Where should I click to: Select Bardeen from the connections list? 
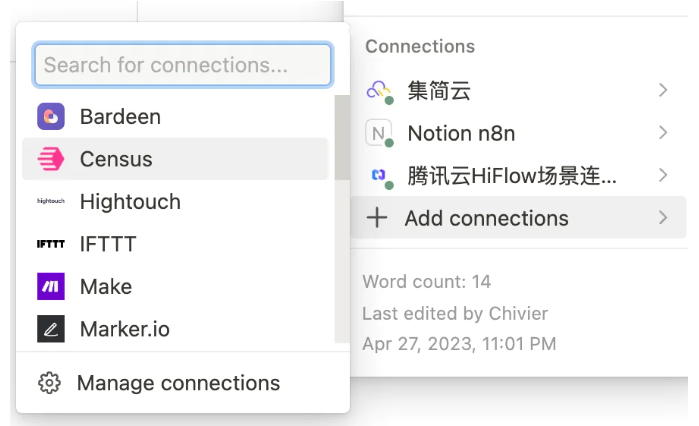tap(176, 117)
